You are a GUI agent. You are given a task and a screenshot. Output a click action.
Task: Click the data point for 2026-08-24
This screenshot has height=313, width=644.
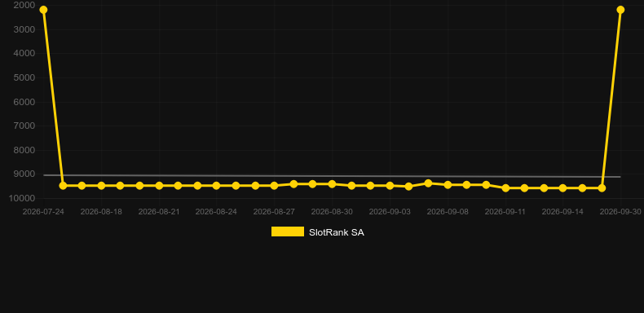point(217,186)
